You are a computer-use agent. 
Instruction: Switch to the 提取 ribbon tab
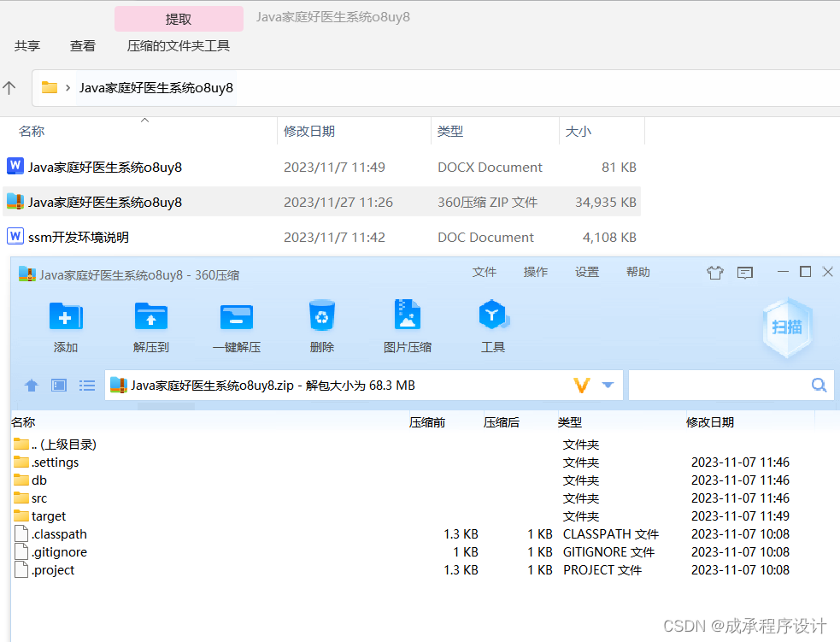pyautogui.click(x=179, y=19)
